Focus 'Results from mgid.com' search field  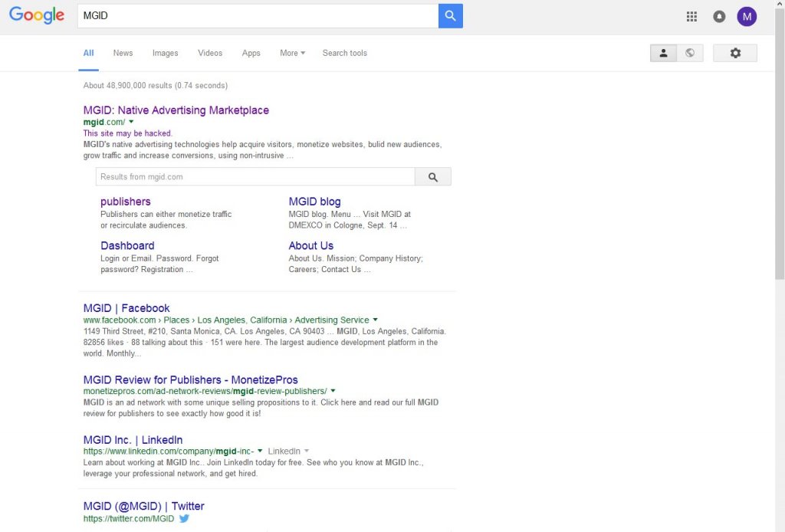click(255, 176)
